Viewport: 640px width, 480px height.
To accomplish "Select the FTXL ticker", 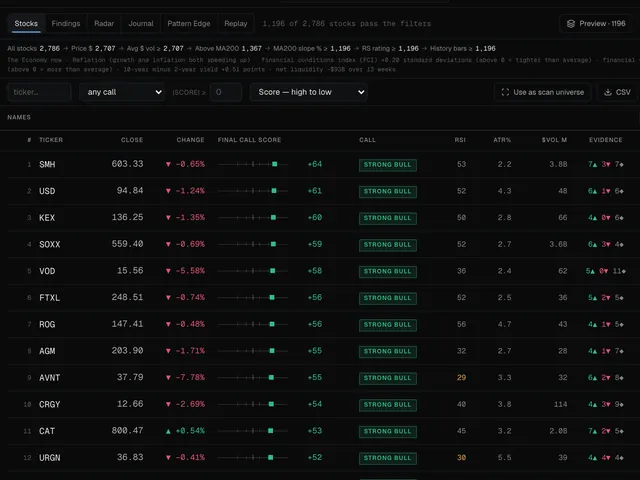I will [50, 298].
